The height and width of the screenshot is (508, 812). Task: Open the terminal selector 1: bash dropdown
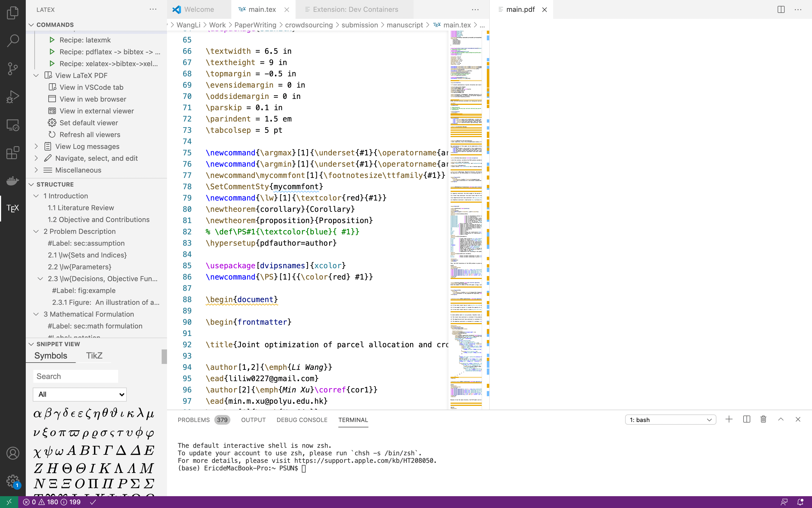click(x=670, y=420)
